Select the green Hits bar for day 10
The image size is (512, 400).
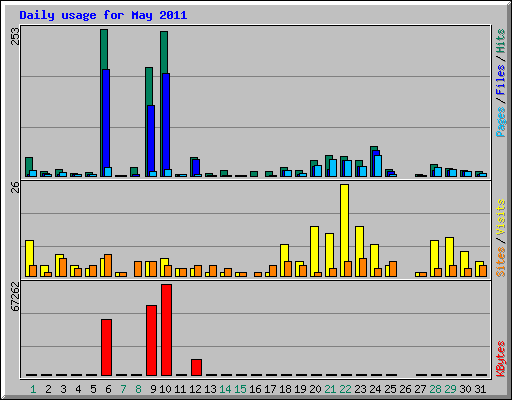pos(164,52)
